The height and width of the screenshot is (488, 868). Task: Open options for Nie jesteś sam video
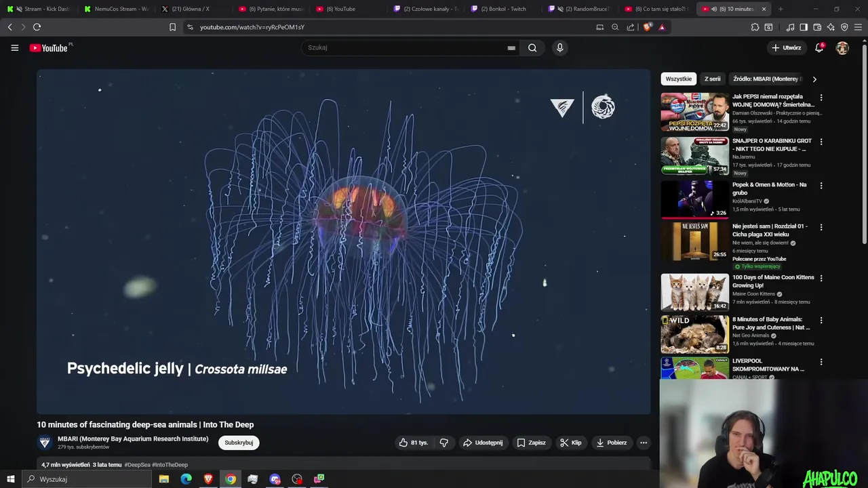pos(821,227)
